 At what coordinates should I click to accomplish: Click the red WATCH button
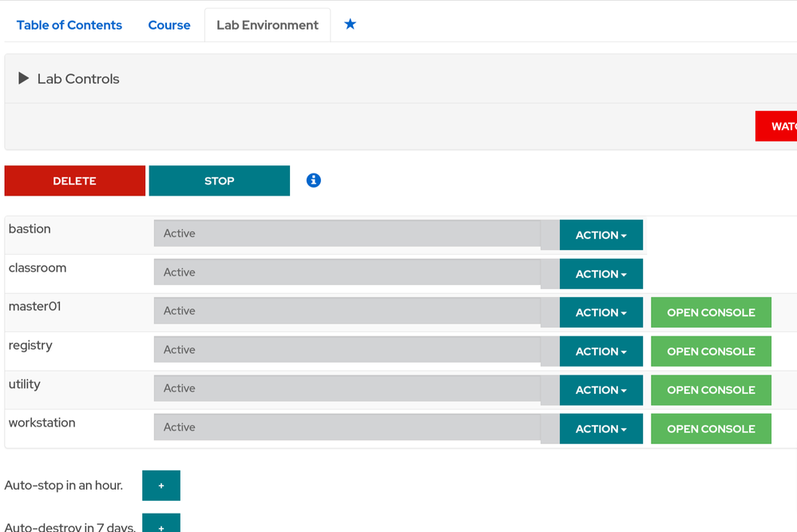coord(778,126)
